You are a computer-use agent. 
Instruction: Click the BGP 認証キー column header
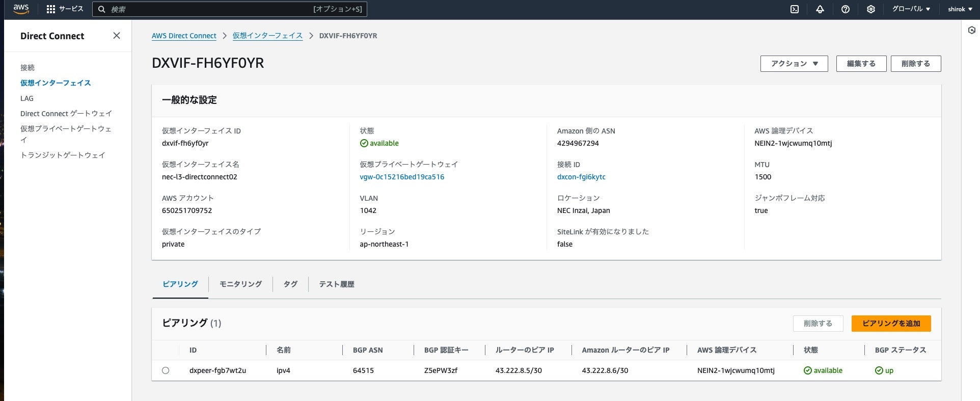446,350
